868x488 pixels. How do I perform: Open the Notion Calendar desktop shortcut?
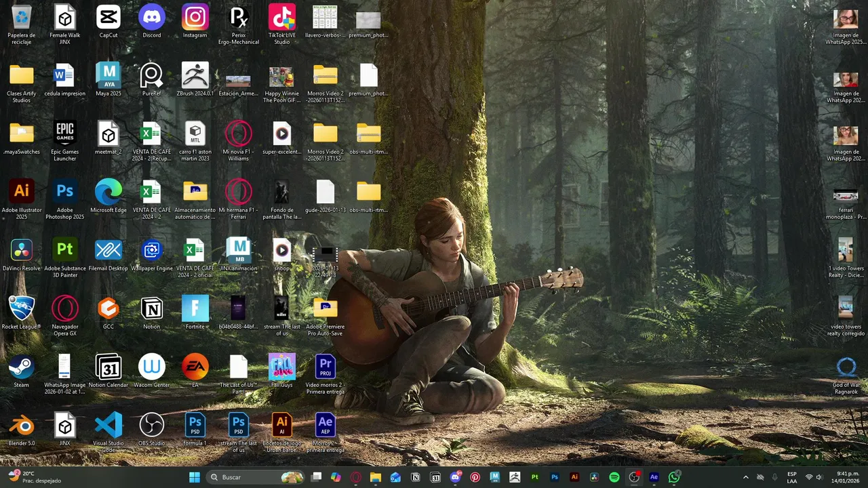point(108,371)
